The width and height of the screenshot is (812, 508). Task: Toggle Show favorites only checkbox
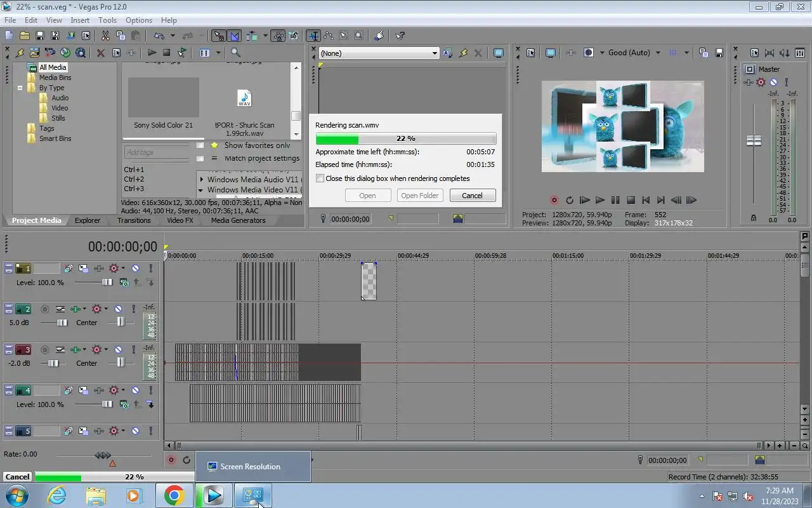point(200,145)
